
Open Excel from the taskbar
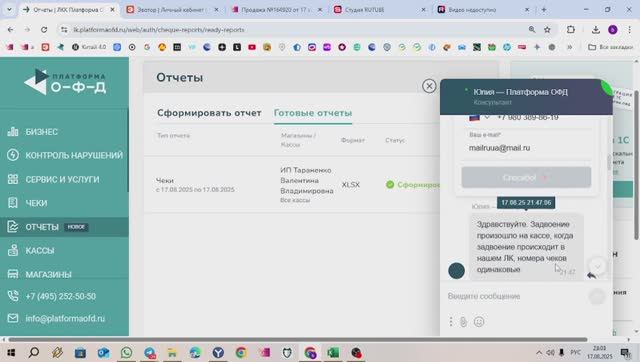[x=333, y=353]
